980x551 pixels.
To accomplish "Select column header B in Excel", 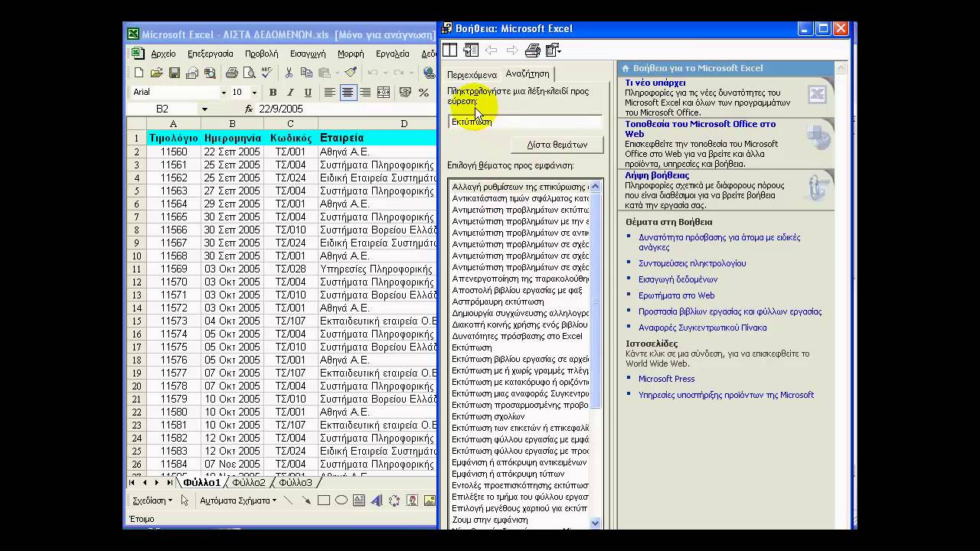I will pos(232,124).
